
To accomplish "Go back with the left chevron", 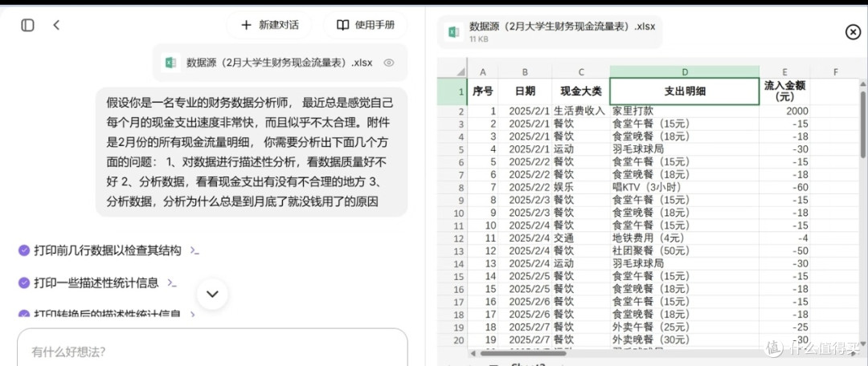I will point(56,25).
